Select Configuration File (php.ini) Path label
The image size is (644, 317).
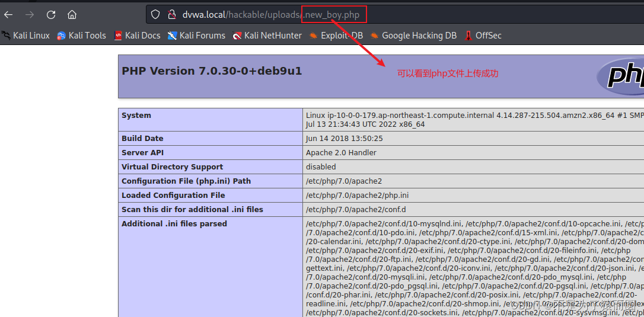point(186,181)
